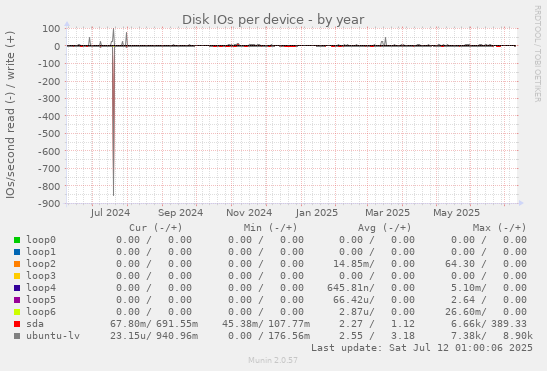Viewport: 547px width, 371px height.
Task: Click the dark blue loop4 legend swatch
Action: click(x=17, y=288)
